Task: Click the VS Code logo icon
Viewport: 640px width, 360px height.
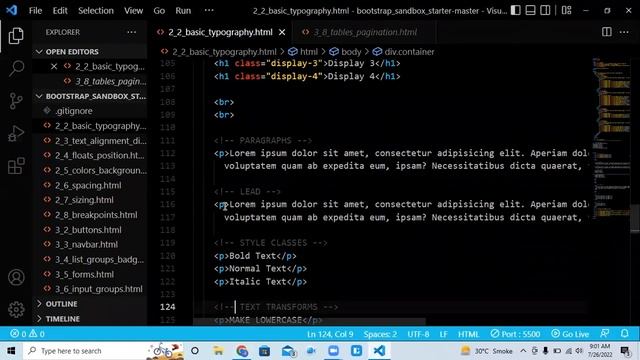Action: click(11, 10)
